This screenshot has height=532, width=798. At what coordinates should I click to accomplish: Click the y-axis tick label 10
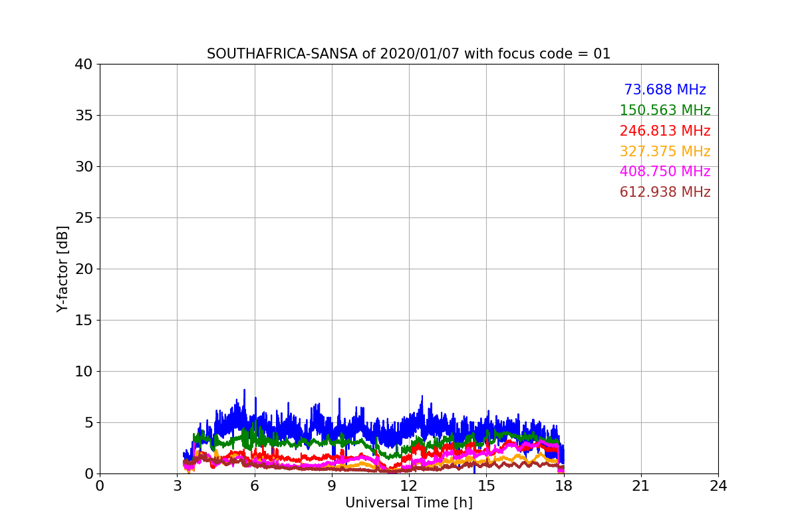[83, 372]
